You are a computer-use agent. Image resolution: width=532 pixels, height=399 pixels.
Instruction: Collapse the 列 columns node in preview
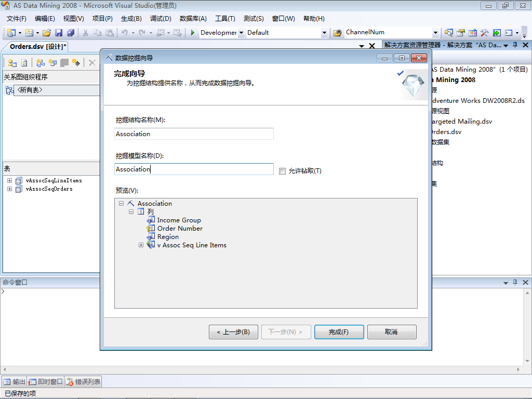click(x=131, y=212)
